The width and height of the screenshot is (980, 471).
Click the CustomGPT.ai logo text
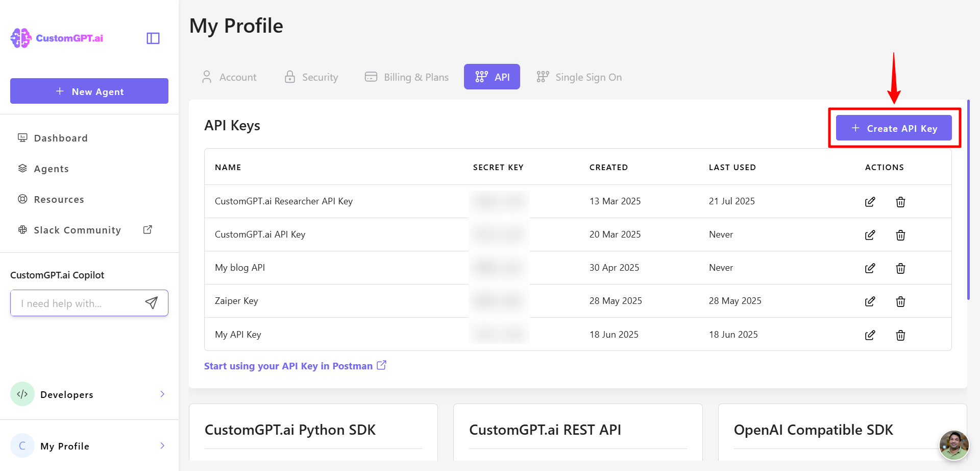click(x=69, y=38)
